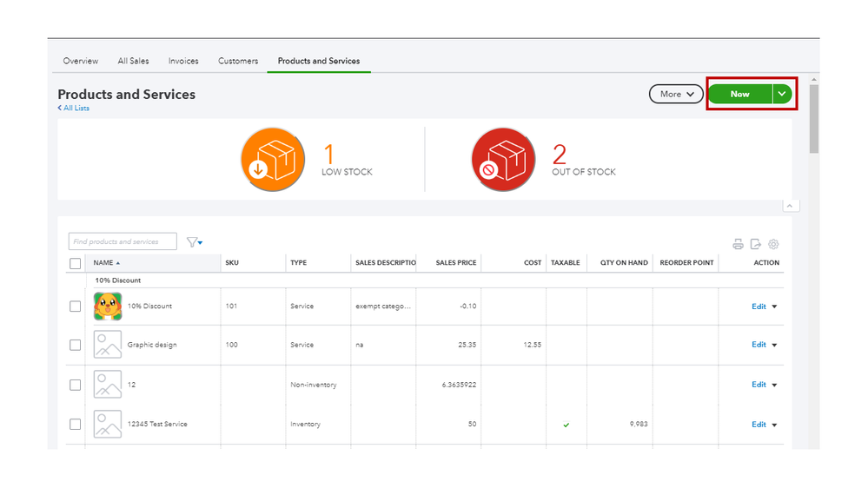Click the Find products and services field
868x488 pixels.
click(122, 241)
